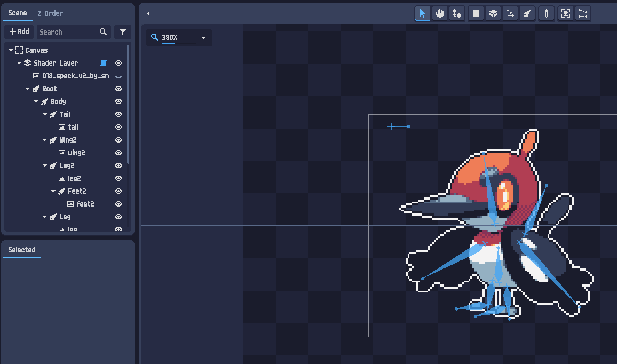Collapse the Root bone children
Screen dimensions: 617x364
point(28,89)
